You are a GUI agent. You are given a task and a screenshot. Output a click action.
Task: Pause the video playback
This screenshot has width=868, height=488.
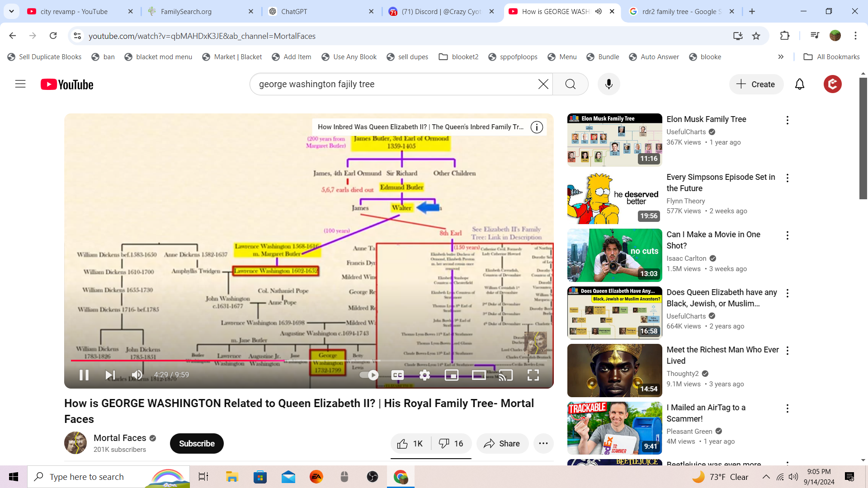point(84,375)
